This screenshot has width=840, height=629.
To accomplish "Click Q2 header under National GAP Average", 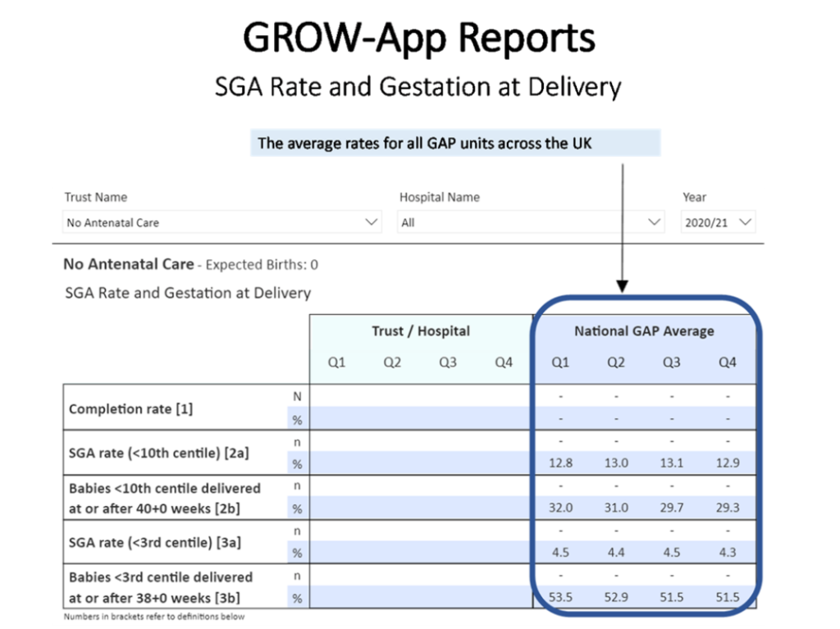I will [x=616, y=362].
